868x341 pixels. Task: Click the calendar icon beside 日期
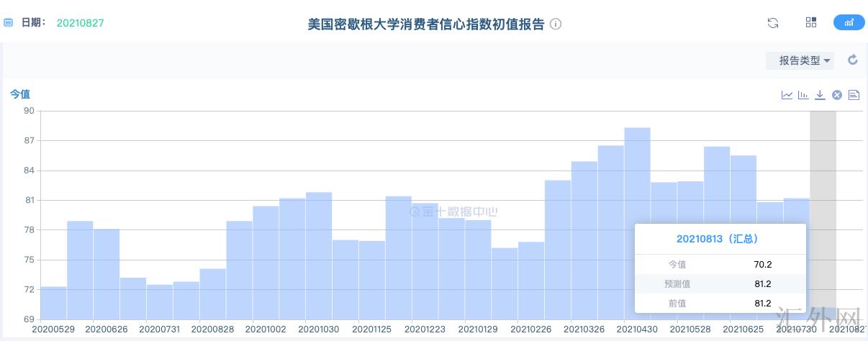point(9,23)
